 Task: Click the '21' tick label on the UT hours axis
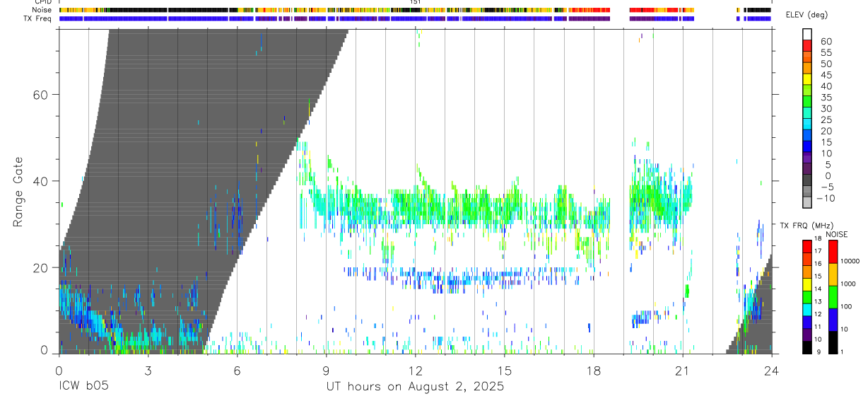(x=683, y=371)
